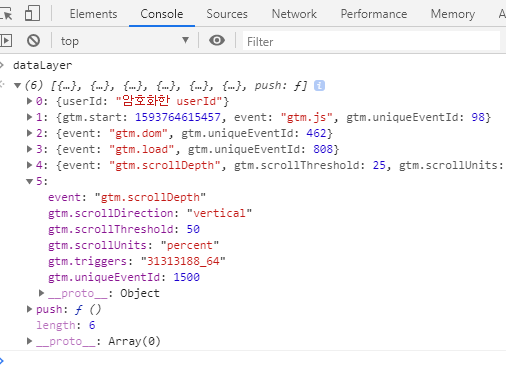This screenshot has height=370, width=506.
Task: Click the console prompt caret at bottom
Action: (x=2, y=361)
